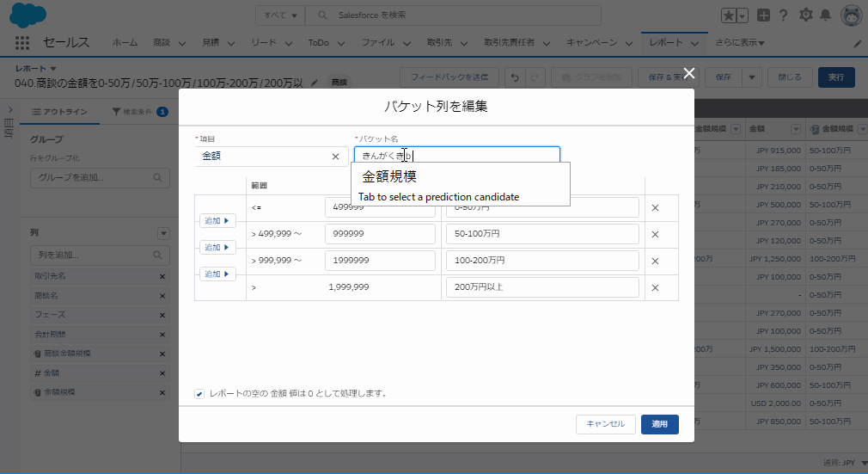868x474 pixels.
Task: Remove フェーズ column from list
Action: pos(162,315)
